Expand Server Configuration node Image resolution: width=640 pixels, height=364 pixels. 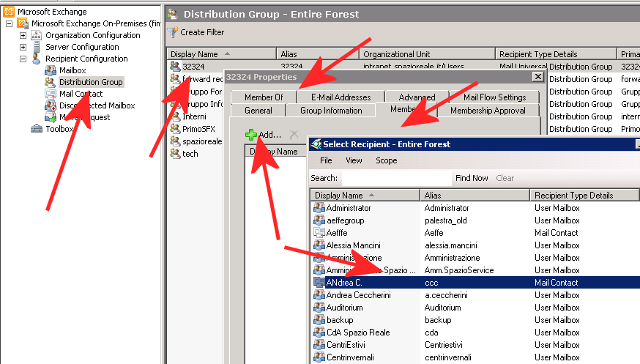[x=23, y=47]
